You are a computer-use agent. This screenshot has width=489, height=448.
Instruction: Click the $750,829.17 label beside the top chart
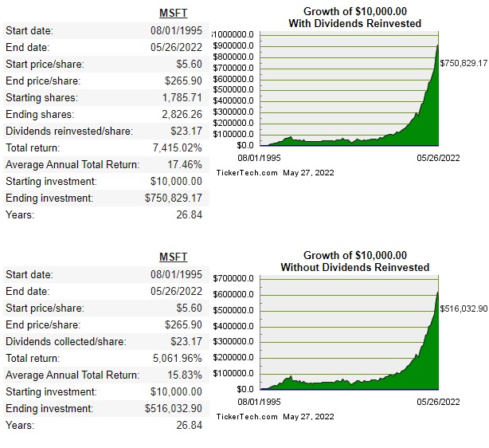click(x=464, y=62)
